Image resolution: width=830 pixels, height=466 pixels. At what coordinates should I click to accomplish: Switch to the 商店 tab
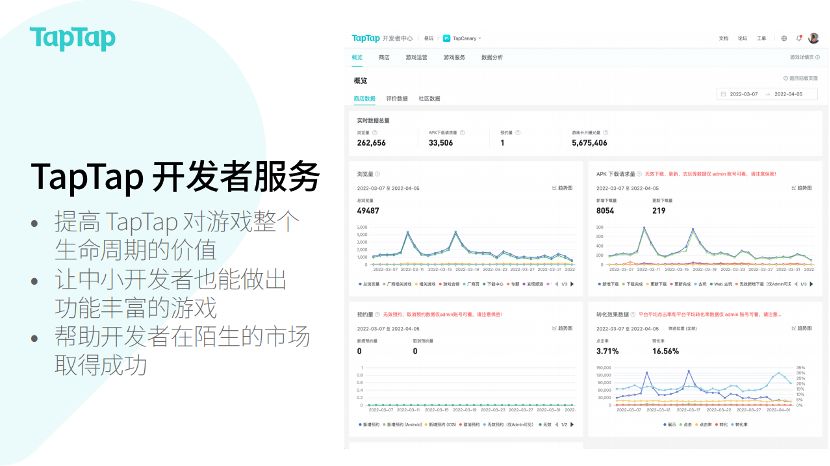coord(384,57)
